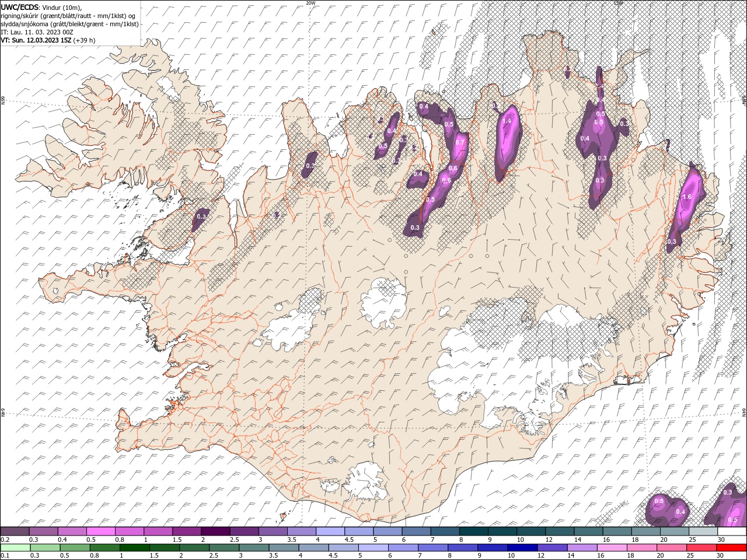This screenshot has height=560, width=747.
Task: Click the pink swatch labeled 16 in the lower legend
Action: point(611,548)
